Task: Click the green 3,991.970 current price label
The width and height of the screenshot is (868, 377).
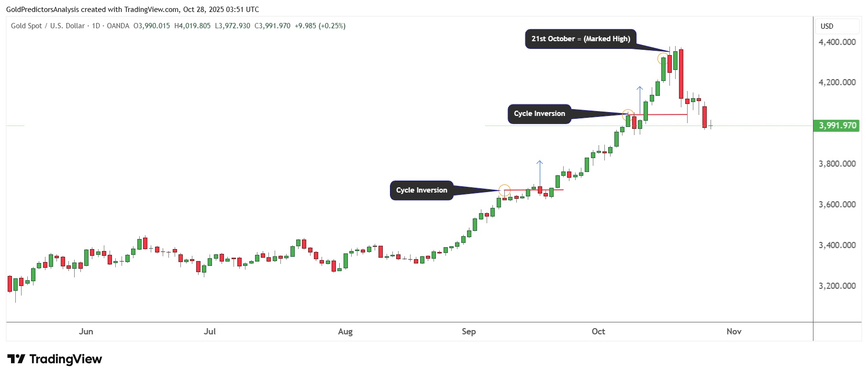Action: click(837, 126)
